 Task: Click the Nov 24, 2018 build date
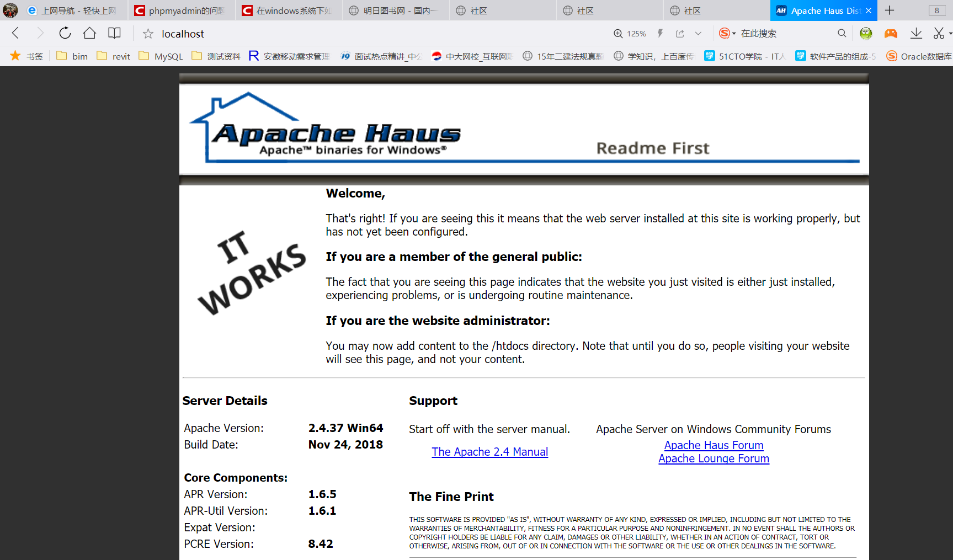(345, 445)
